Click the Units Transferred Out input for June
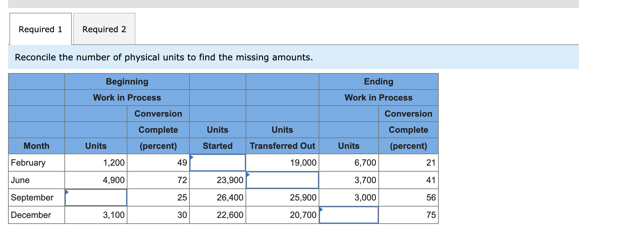This screenshot has width=644, height=230. pyautogui.click(x=282, y=180)
